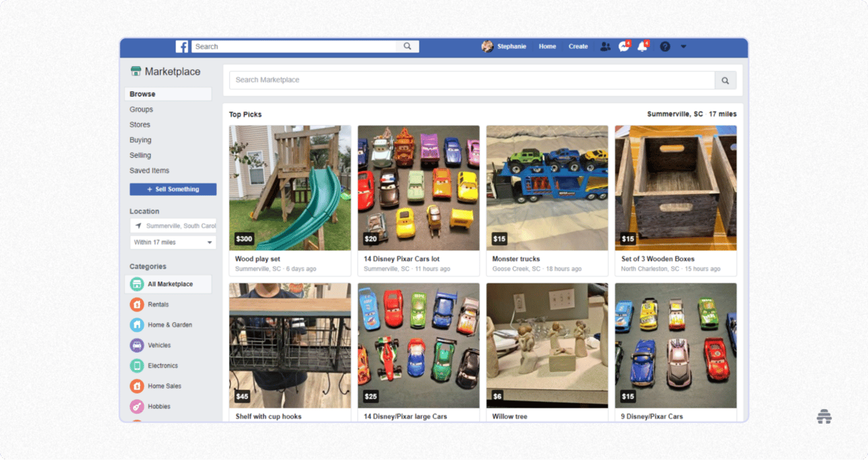Open the Shelf with cup hooks photo
The width and height of the screenshot is (868, 460).
pyautogui.click(x=290, y=345)
